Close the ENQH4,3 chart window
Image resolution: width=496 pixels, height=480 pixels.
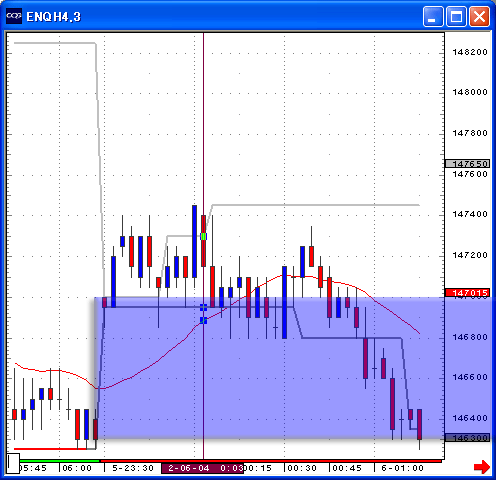pyautogui.click(x=479, y=16)
